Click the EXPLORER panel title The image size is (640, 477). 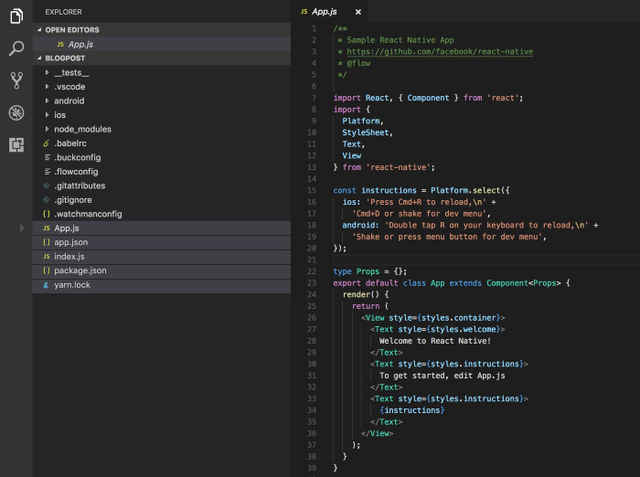[x=64, y=12]
